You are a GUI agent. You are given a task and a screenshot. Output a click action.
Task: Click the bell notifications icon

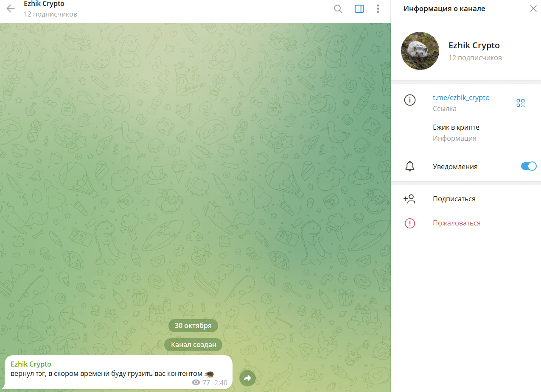pos(410,167)
